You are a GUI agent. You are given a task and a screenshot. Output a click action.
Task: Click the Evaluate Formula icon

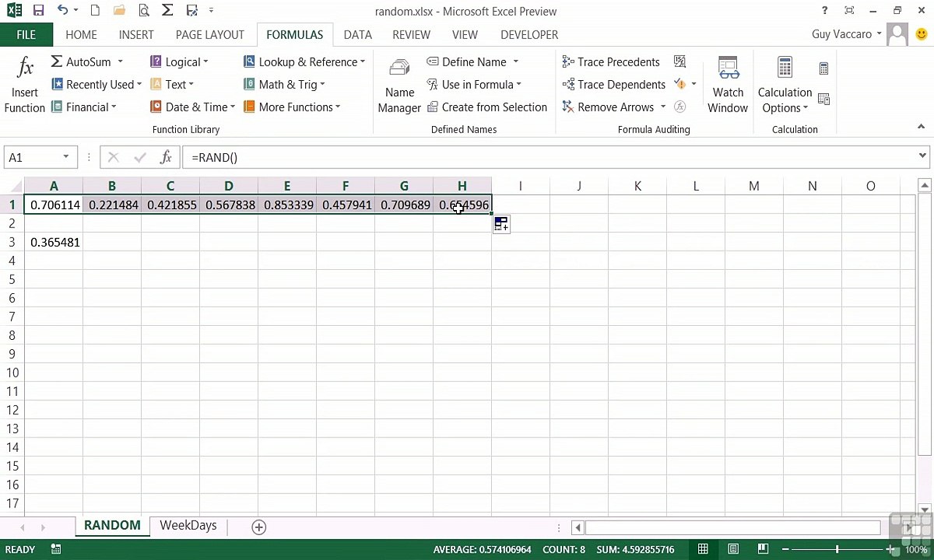point(679,107)
